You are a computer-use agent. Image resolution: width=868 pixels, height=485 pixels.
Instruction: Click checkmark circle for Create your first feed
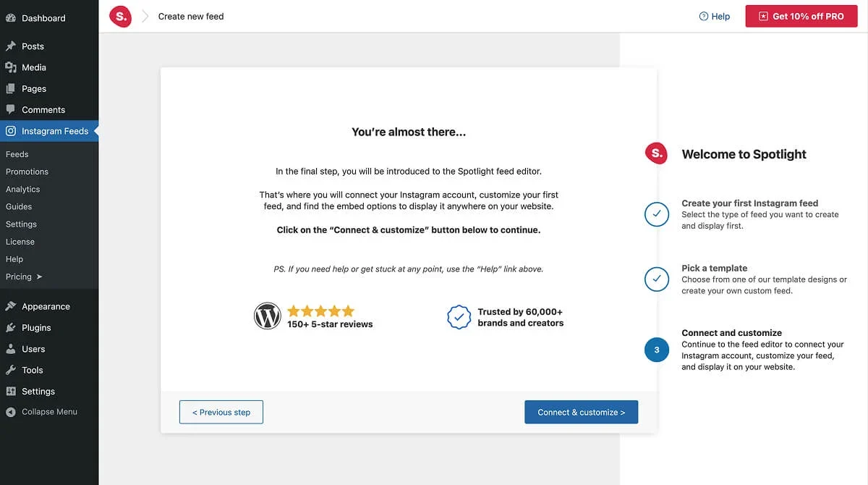657,214
